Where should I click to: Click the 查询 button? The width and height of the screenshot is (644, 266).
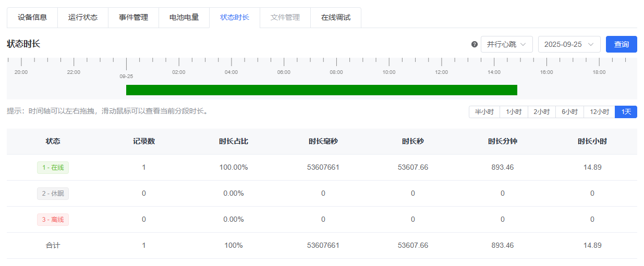(621, 44)
